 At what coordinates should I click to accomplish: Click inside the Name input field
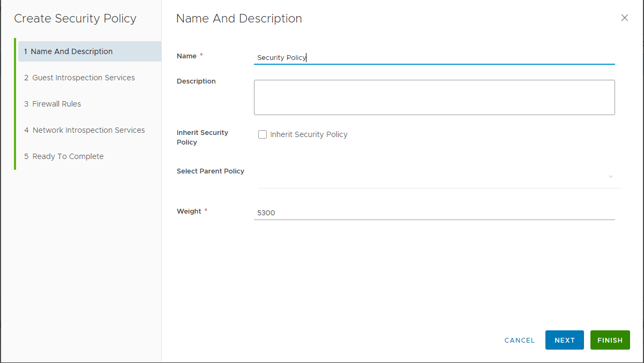[434, 57]
